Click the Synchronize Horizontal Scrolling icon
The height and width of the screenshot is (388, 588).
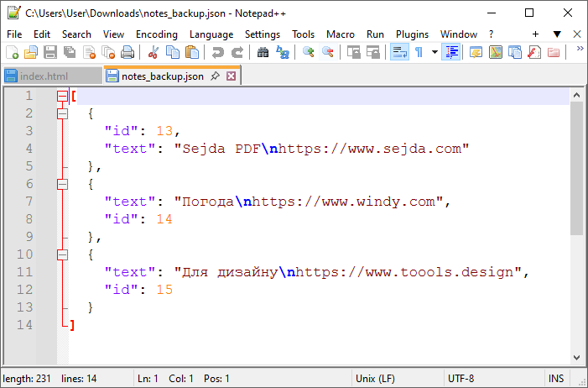pyautogui.click(x=372, y=52)
